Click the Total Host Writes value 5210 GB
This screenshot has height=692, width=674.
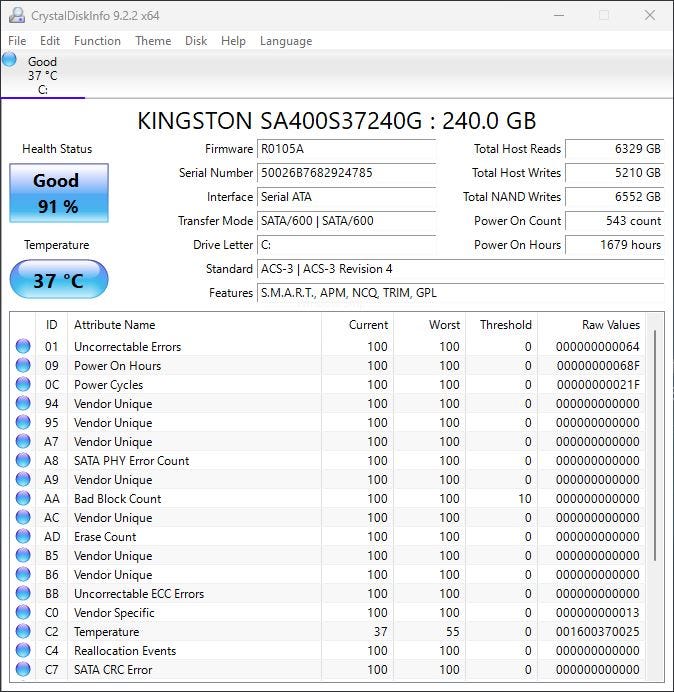click(614, 173)
